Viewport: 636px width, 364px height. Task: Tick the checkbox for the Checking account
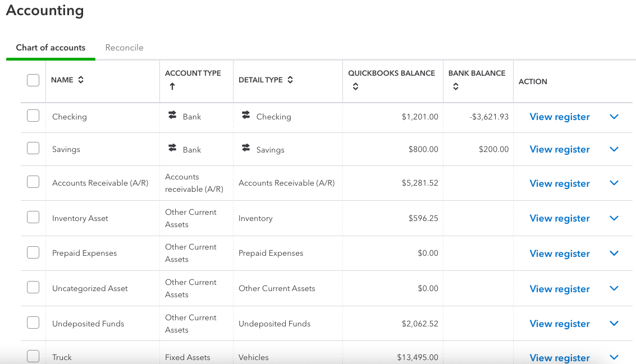[33, 116]
